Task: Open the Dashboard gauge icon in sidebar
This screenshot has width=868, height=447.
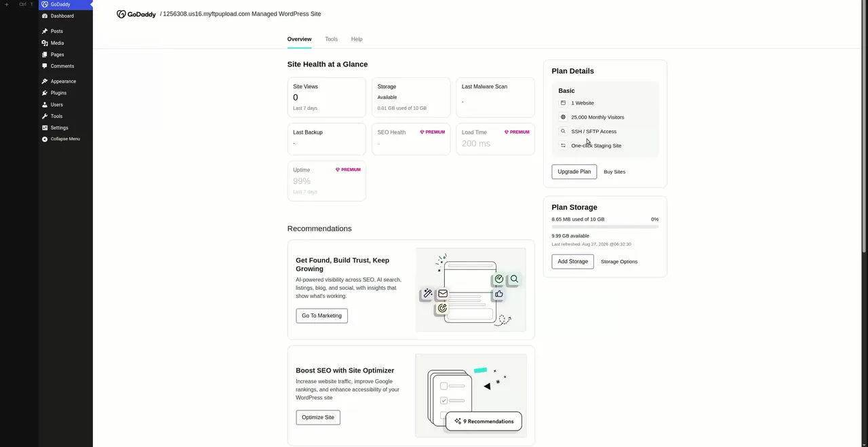Action: [x=45, y=16]
